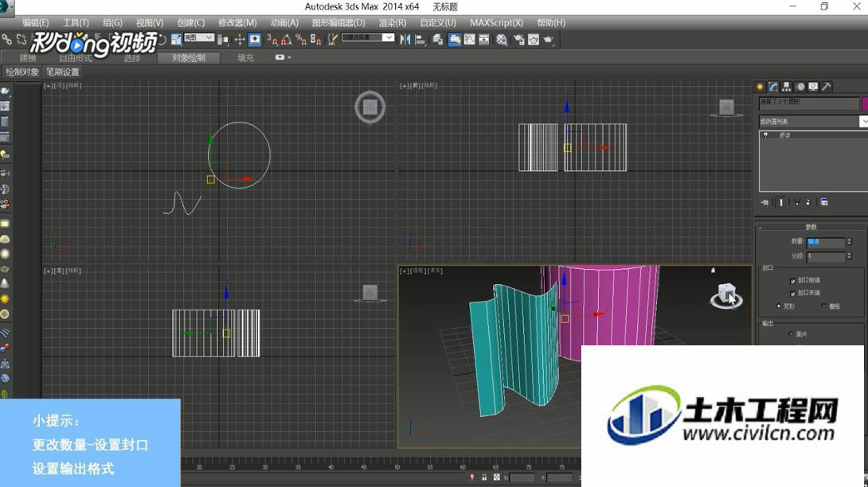Toggle the modifier lightbulb in the stack
The width and height of the screenshot is (868, 487).
coord(765,135)
